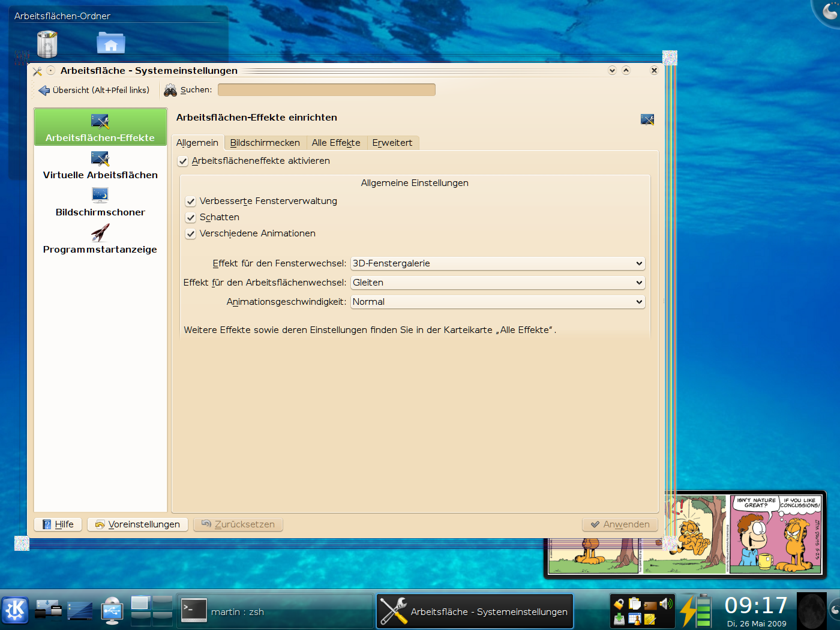Toggle the Schatten checkbox
Image resolution: width=840 pixels, height=630 pixels.
point(191,218)
